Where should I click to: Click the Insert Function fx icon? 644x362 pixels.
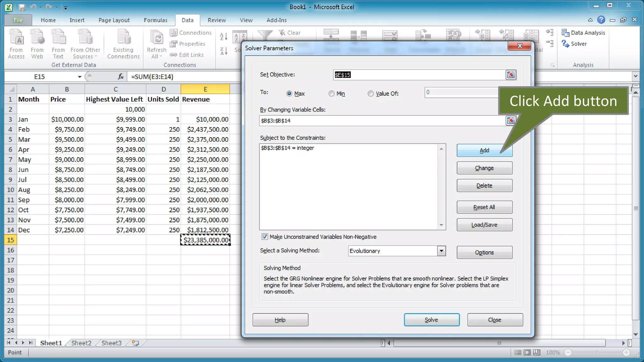(x=121, y=76)
